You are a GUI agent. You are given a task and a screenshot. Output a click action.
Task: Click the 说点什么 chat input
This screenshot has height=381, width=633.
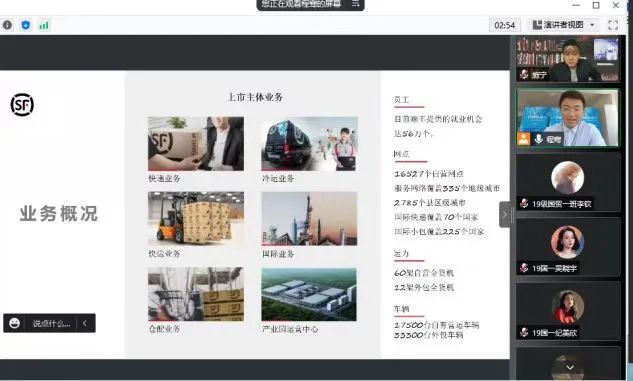point(51,323)
